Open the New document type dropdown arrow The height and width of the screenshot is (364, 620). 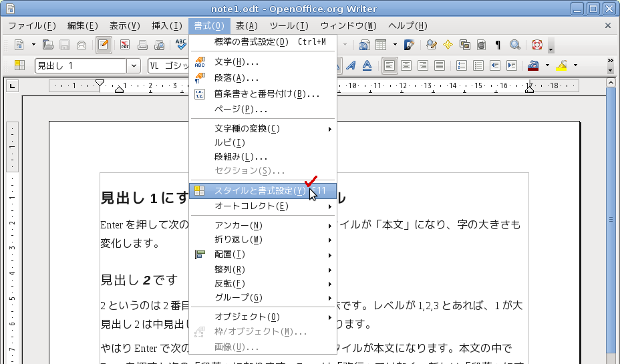(33, 45)
